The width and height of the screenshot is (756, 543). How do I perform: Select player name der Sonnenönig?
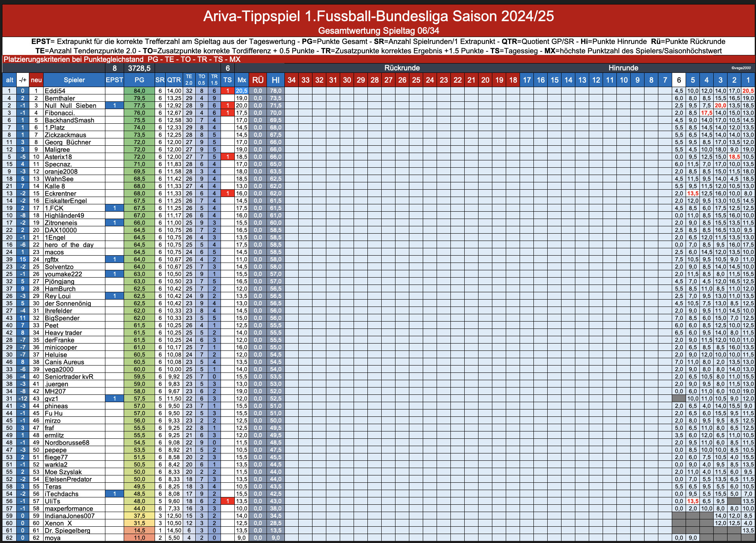point(68,303)
